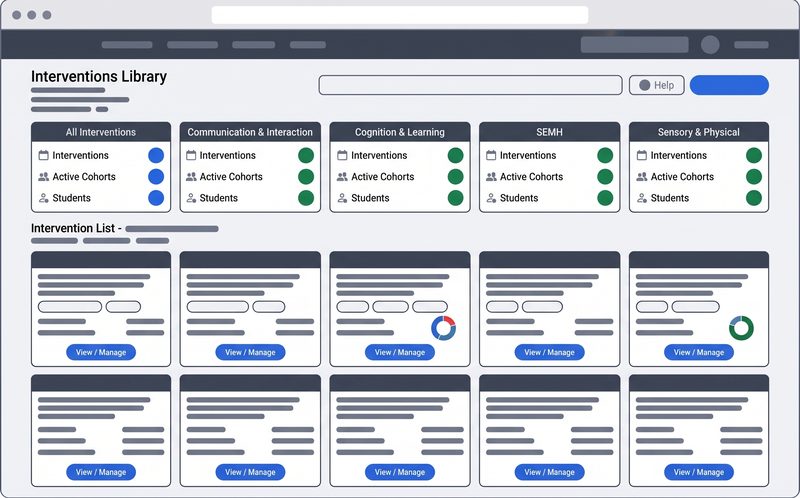
Task: Click the Students person icon in the SEMH card
Action: coord(491,198)
